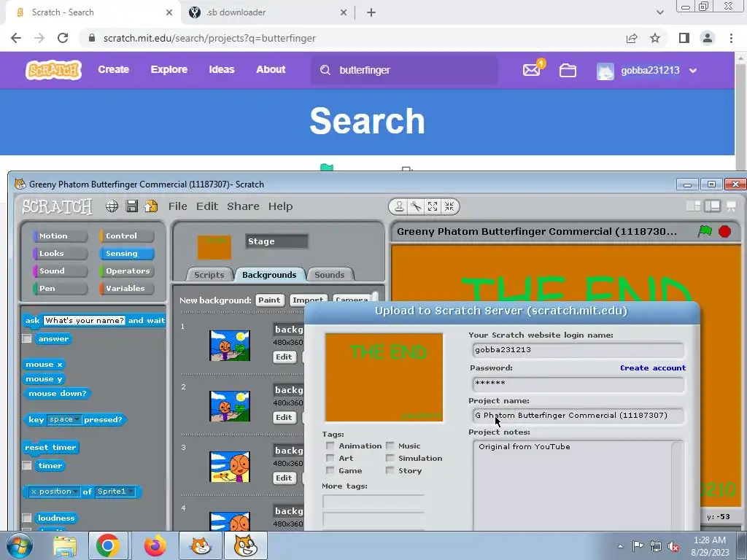The height and width of the screenshot is (560, 747).
Task: Click Edit button for background 3
Action: pyautogui.click(x=284, y=478)
